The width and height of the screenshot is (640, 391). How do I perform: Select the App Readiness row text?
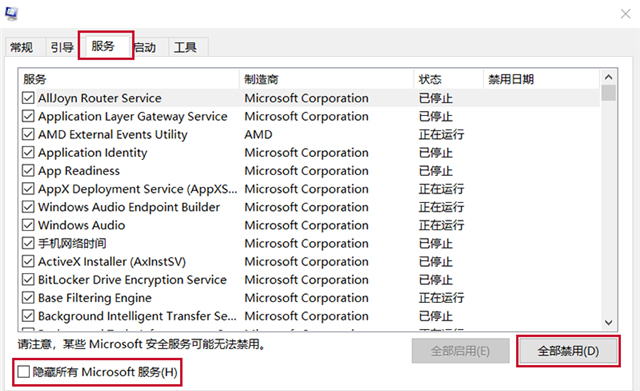pos(79,171)
